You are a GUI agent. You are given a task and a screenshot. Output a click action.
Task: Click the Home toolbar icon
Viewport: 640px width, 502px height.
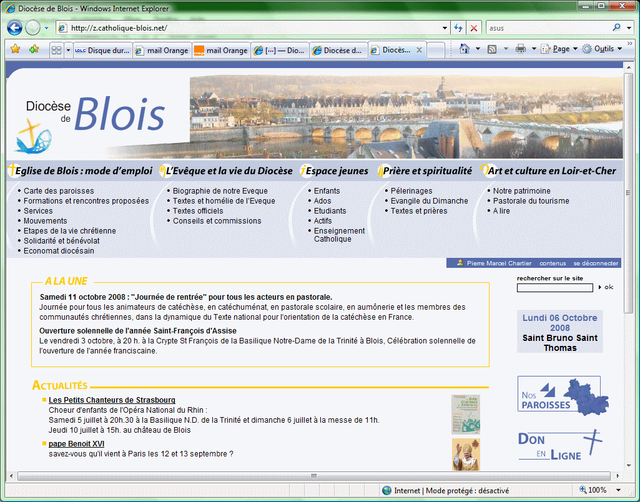click(x=463, y=49)
